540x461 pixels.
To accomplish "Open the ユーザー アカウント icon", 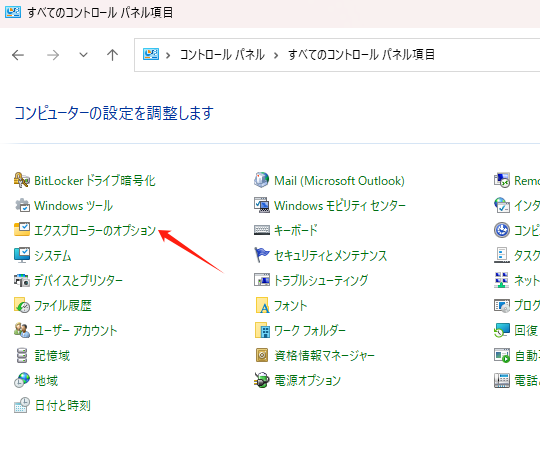I will point(22,330).
